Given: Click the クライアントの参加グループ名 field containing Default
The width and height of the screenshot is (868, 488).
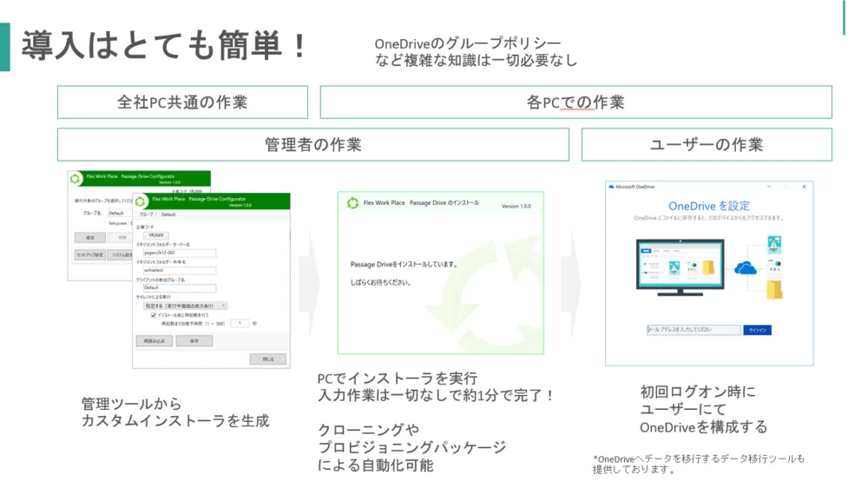Looking at the screenshot, I should 180,288.
